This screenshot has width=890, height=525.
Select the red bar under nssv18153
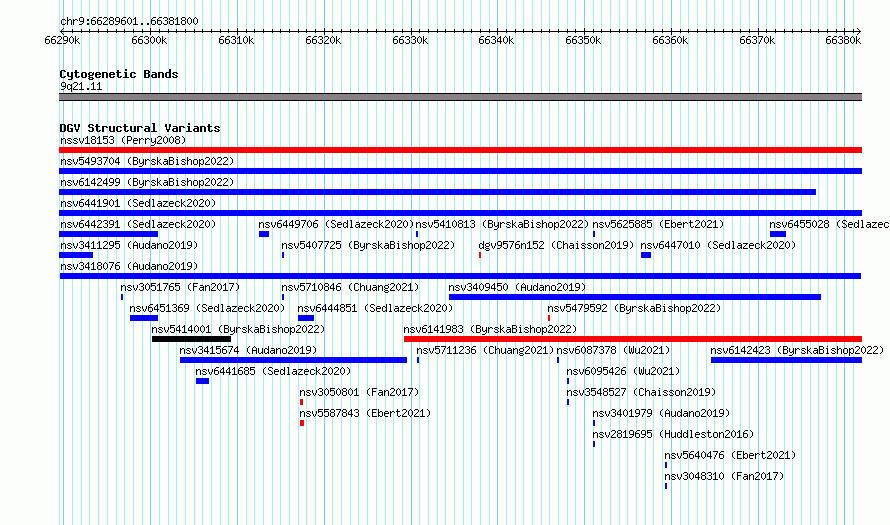pyautogui.click(x=460, y=150)
